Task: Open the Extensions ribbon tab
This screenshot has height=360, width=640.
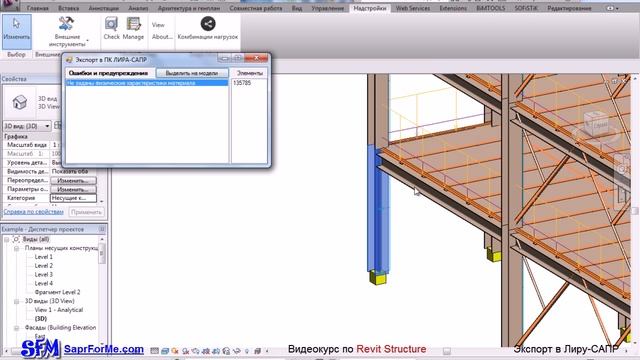Action: 453,8
